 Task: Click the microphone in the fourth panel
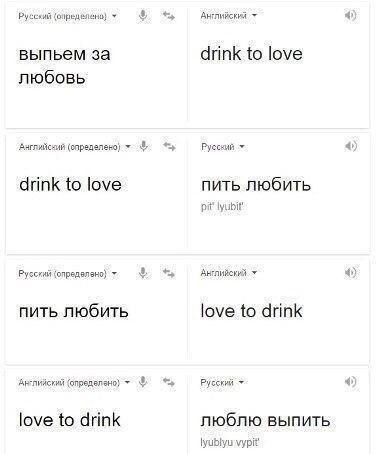[x=143, y=382]
